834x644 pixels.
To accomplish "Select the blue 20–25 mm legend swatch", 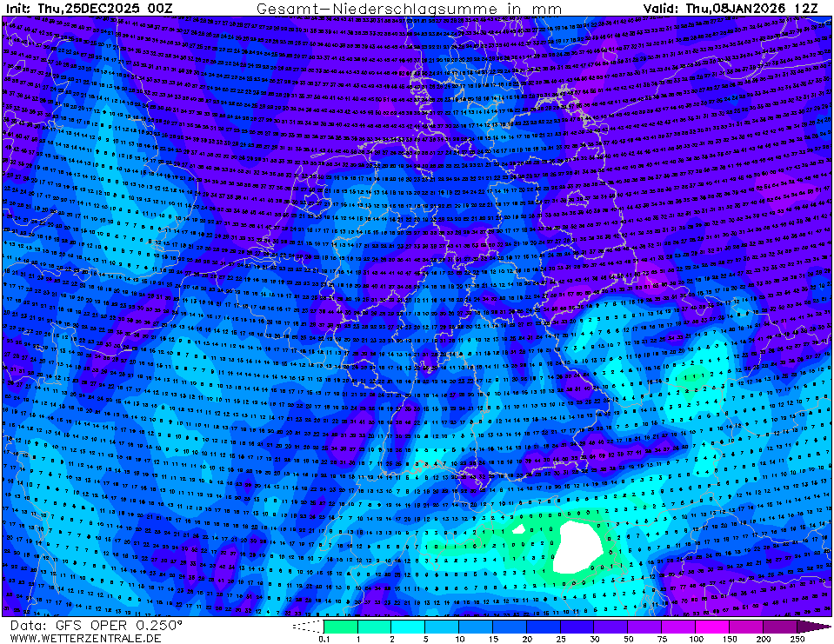I will click(x=544, y=626).
